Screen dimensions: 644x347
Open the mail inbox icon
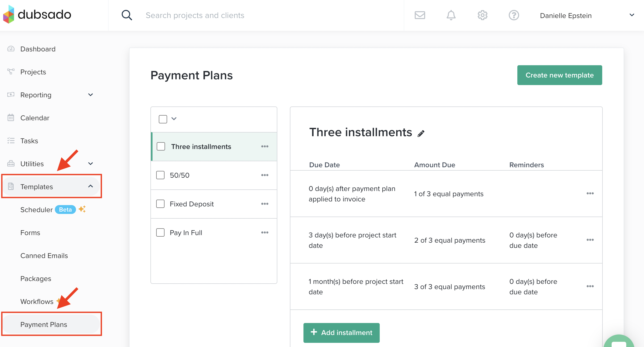tap(420, 15)
